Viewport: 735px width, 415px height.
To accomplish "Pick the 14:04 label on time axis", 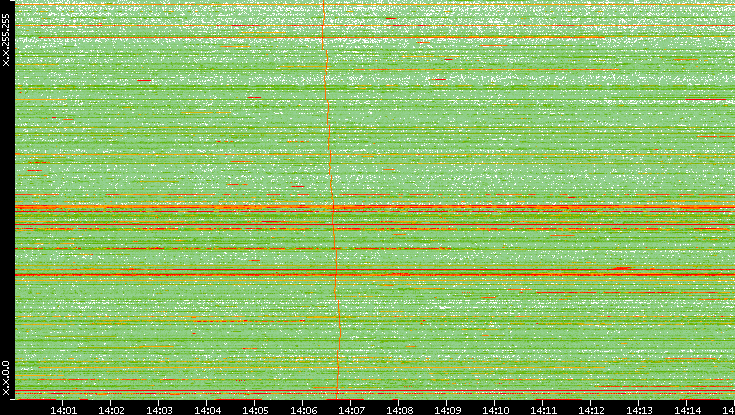I will point(207,410).
